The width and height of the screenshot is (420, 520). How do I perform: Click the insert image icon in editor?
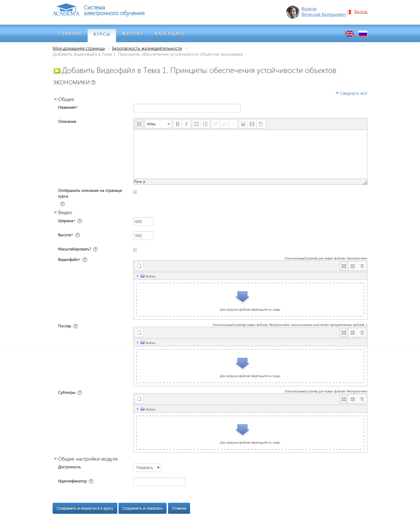coord(243,124)
